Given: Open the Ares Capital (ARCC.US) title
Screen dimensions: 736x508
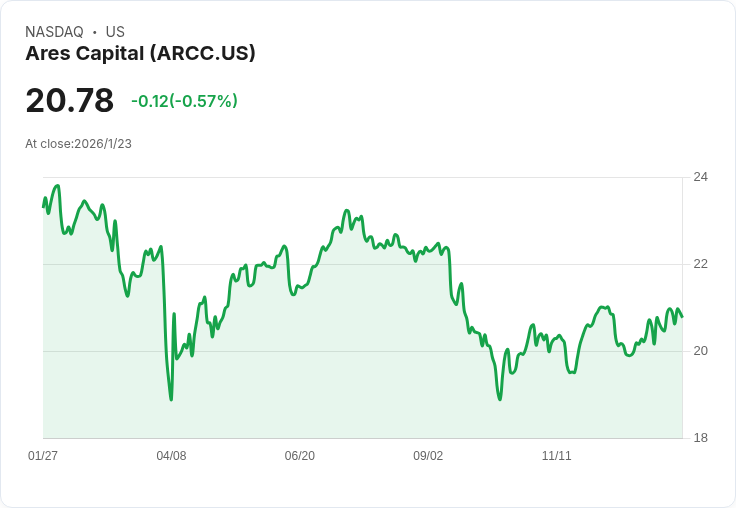Looking at the screenshot, I should tap(140, 53).
